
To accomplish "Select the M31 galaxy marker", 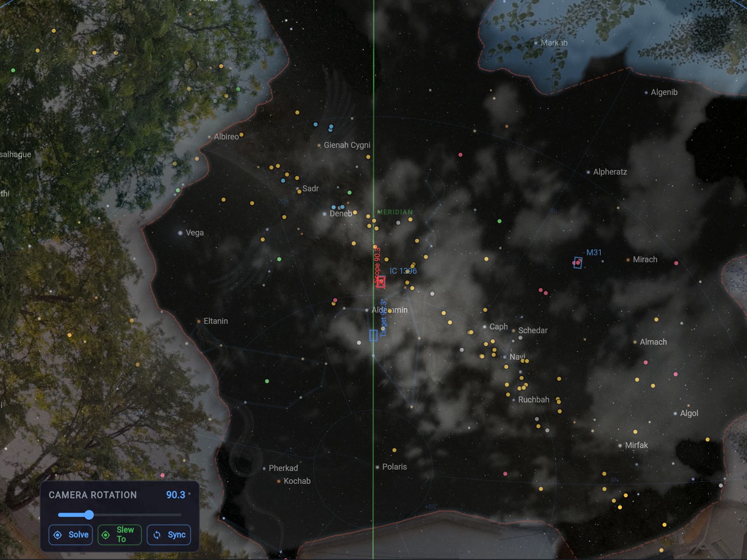I will [578, 263].
